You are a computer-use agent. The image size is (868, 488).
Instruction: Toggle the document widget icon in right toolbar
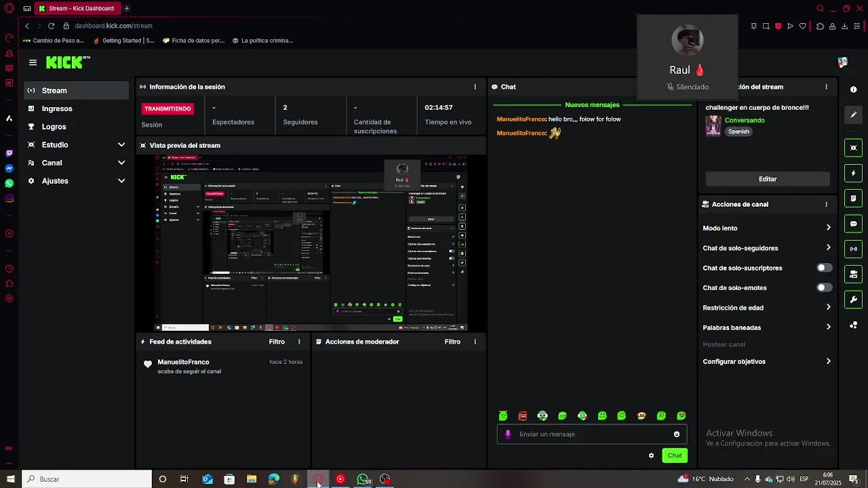pyautogui.click(x=853, y=199)
